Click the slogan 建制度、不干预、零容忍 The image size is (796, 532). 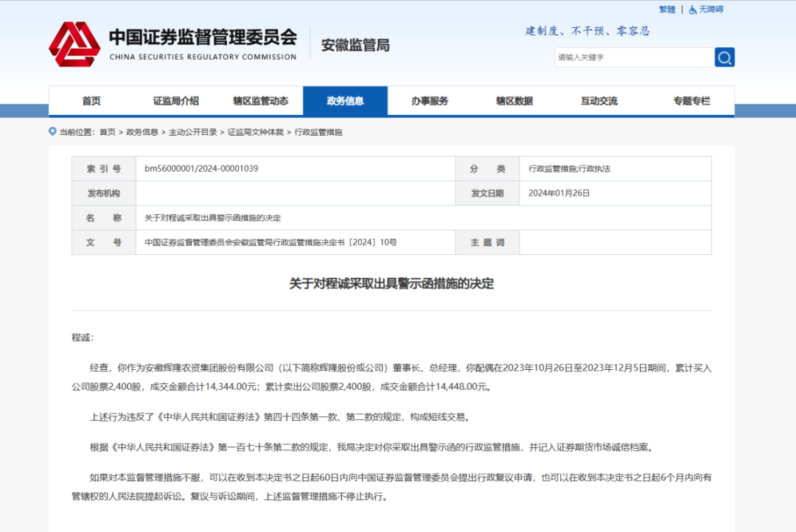(587, 31)
